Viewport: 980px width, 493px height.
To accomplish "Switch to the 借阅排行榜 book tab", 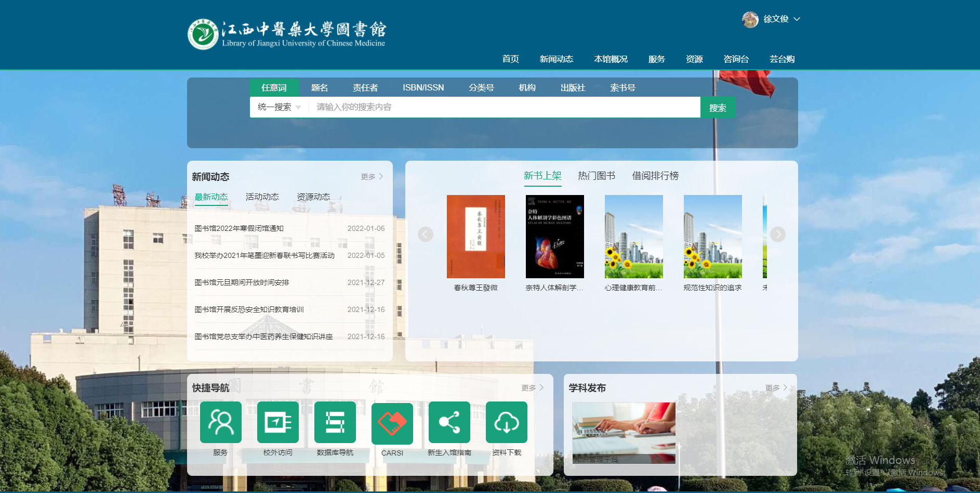I will (655, 176).
